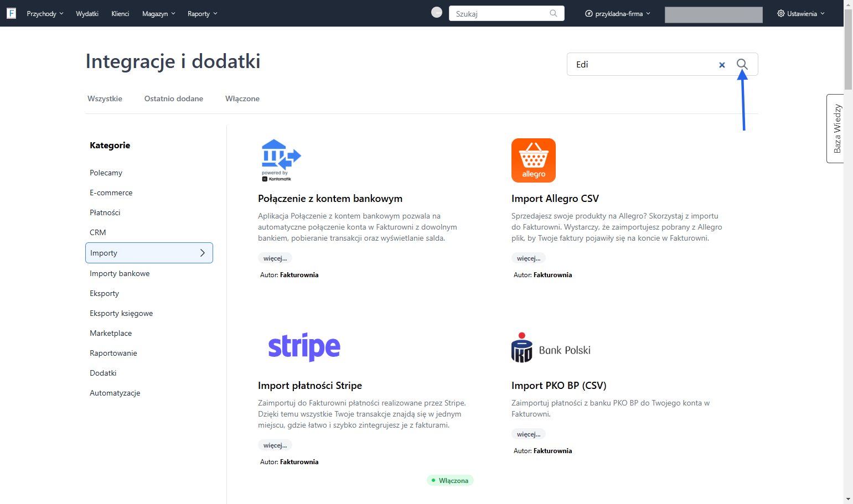Viewport: 853px width, 504px height.
Task: Clear the Edi search text
Action: click(x=722, y=65)
